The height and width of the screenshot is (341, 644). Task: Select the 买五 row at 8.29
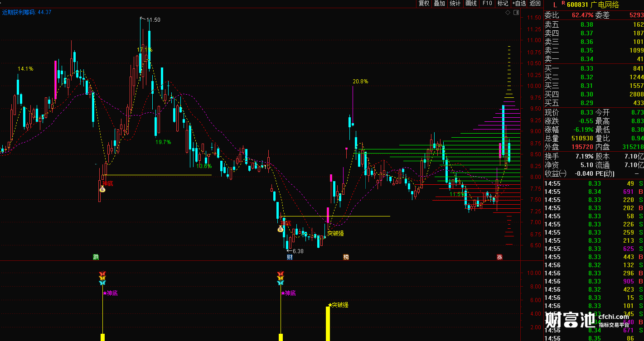pyautogui.click(x=594, y=103)
